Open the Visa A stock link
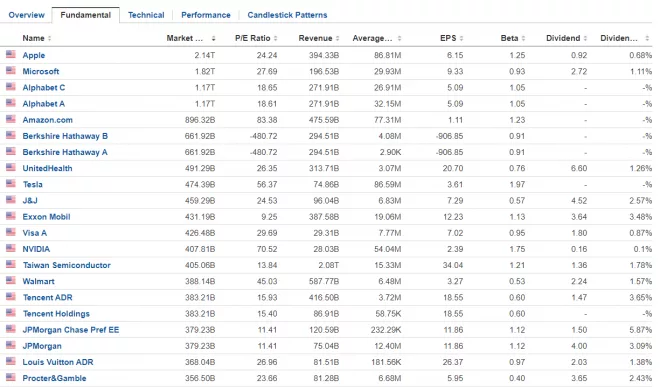 click(x=35, y=233)
